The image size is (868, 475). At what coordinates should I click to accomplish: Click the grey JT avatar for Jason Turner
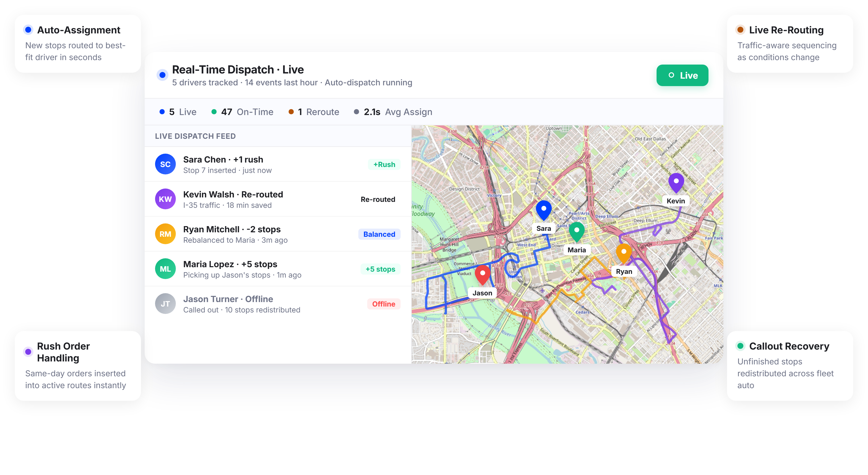coord(165,304)
